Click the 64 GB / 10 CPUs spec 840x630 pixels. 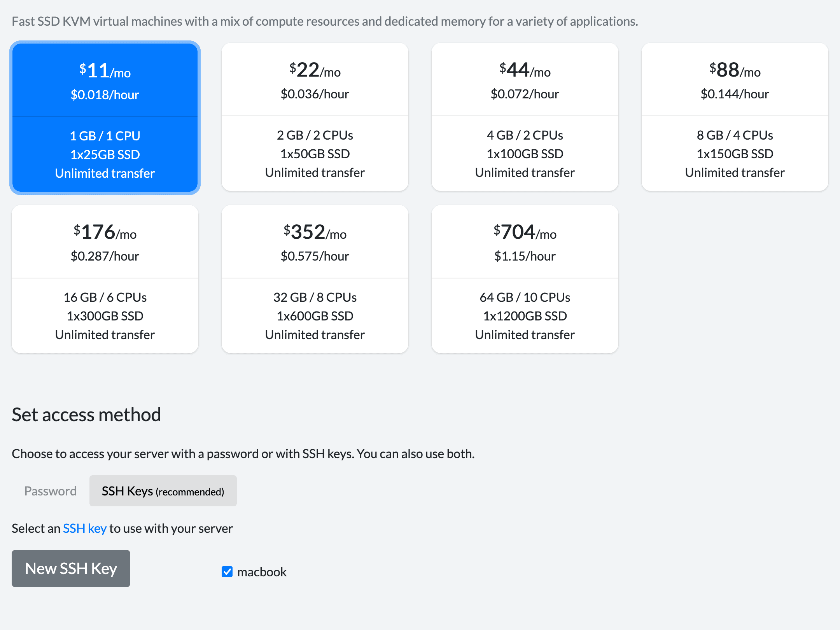[x=525, y=297]
